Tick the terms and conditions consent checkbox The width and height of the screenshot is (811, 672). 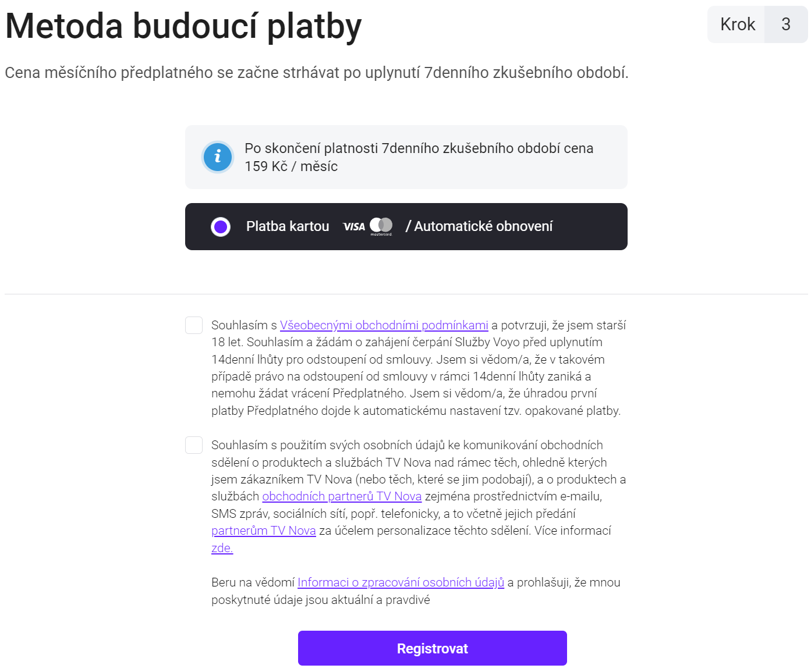(194, 325)
